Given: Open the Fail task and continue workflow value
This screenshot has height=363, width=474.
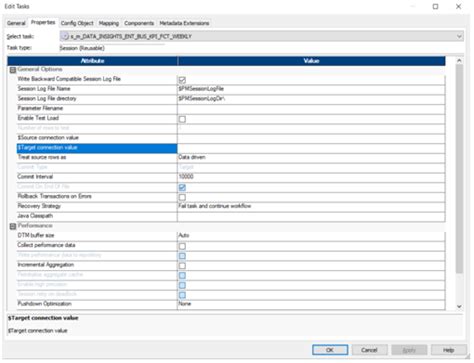Looking at the screenshot, I should point(311,206).
